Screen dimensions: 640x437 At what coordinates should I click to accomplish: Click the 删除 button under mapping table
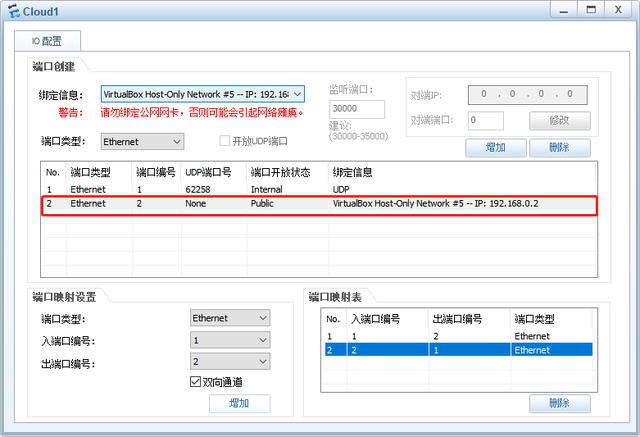[560, 403]
